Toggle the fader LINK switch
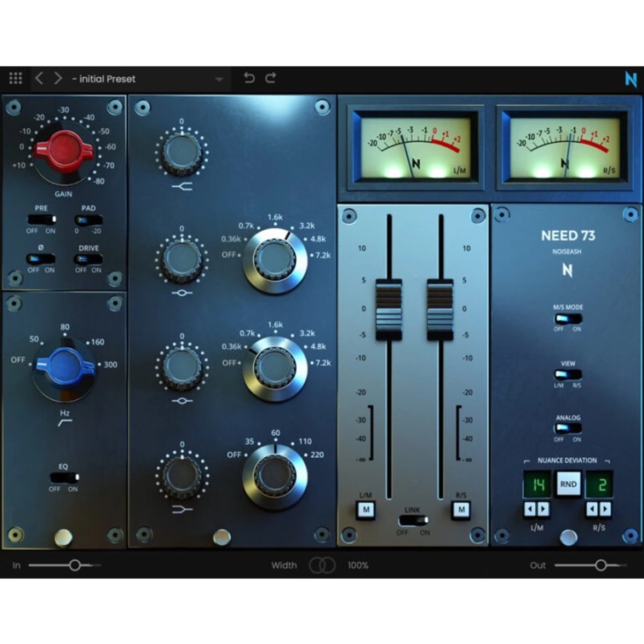Image resolution: width=644 pixels, height=644 pixels. [x=413, y=520]
